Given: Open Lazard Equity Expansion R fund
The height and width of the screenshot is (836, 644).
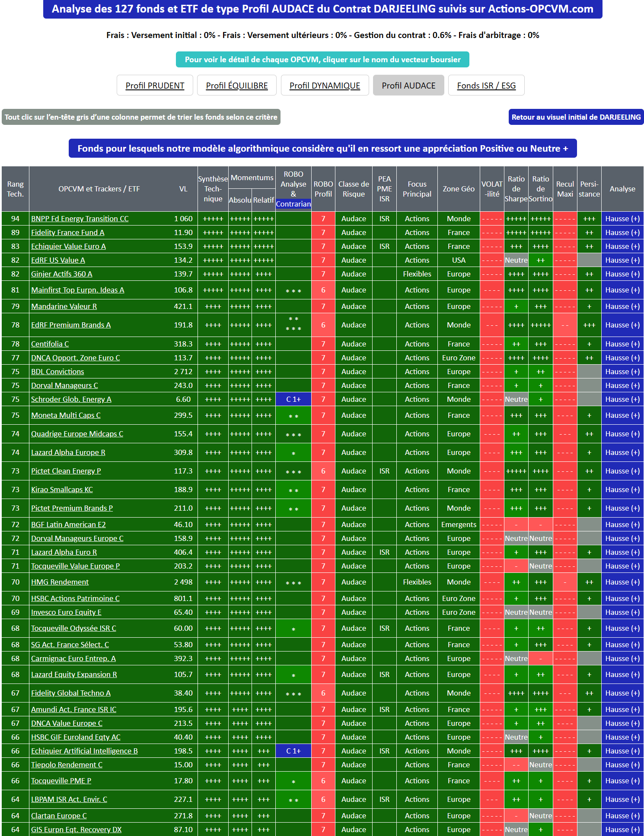Looking at the screenshot, I should (x=74, y=674).
